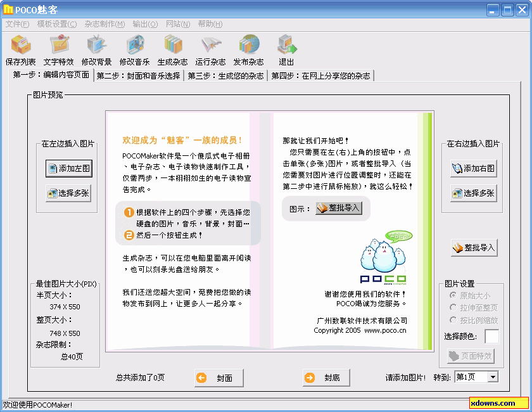Viewport: 532px width, 412px height.
Task: Go to 封面 with the left arrow button
Action: pos(219,378)
